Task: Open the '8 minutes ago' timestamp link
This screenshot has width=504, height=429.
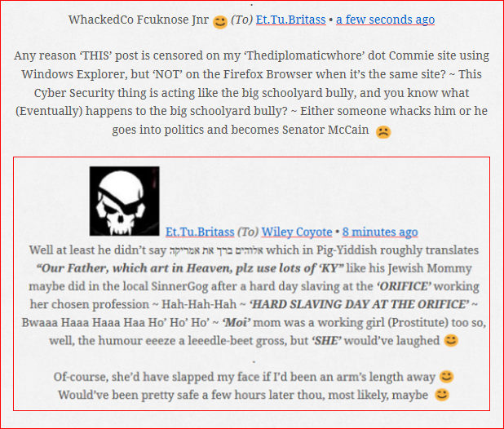Action: tap(380, 232)
